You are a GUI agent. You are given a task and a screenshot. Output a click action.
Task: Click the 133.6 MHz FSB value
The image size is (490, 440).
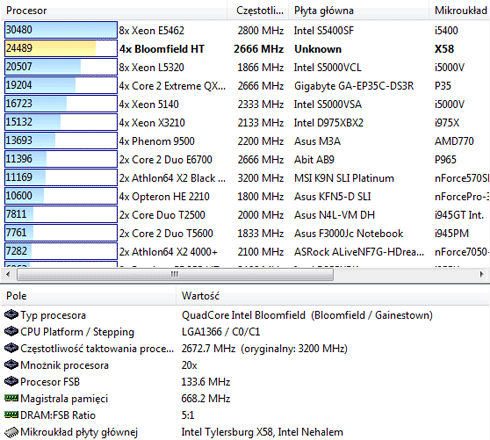(206, 382)
